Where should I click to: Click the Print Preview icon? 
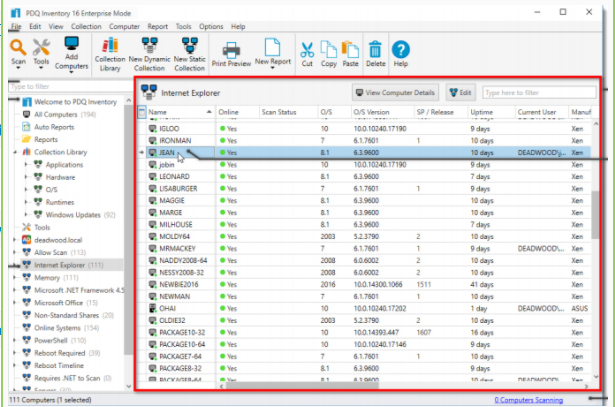tap(231, 54)
